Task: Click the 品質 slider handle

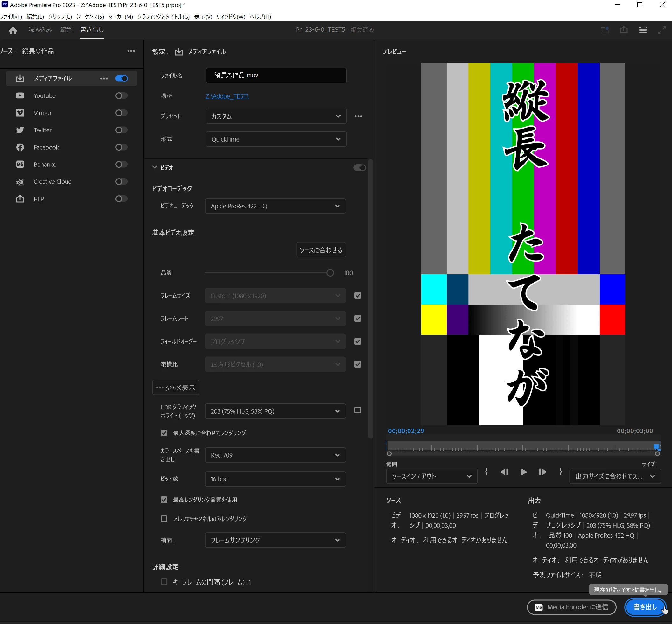Action: click(330, 273)
